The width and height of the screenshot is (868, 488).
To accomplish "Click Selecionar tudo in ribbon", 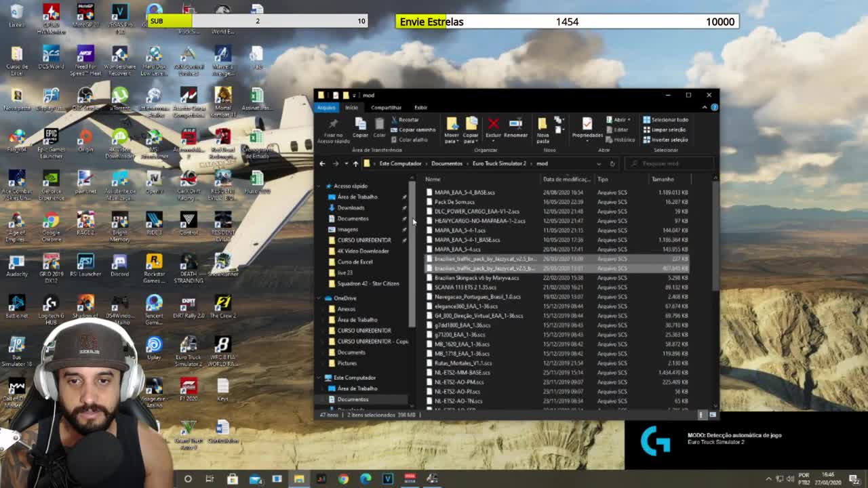I will coord(665,120).
